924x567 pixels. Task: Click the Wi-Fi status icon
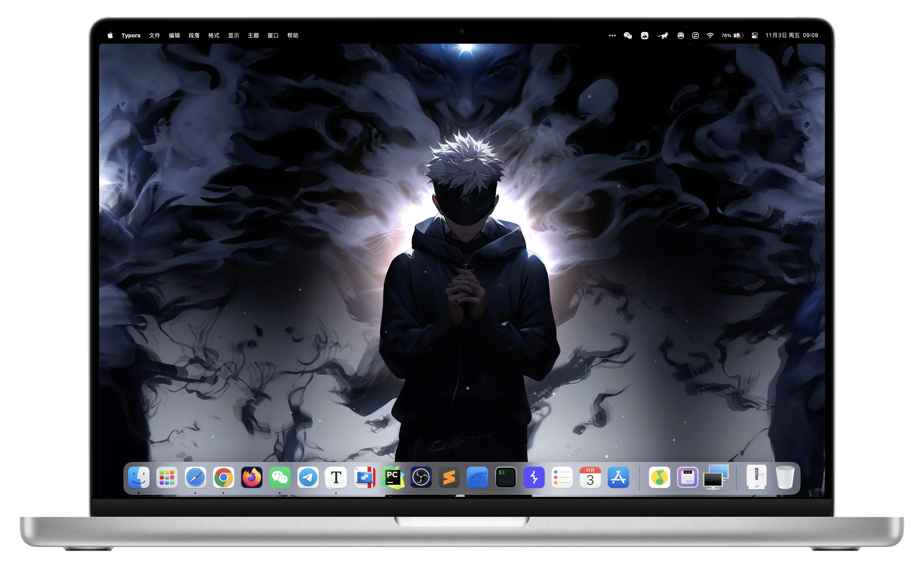tap(710, 35)
